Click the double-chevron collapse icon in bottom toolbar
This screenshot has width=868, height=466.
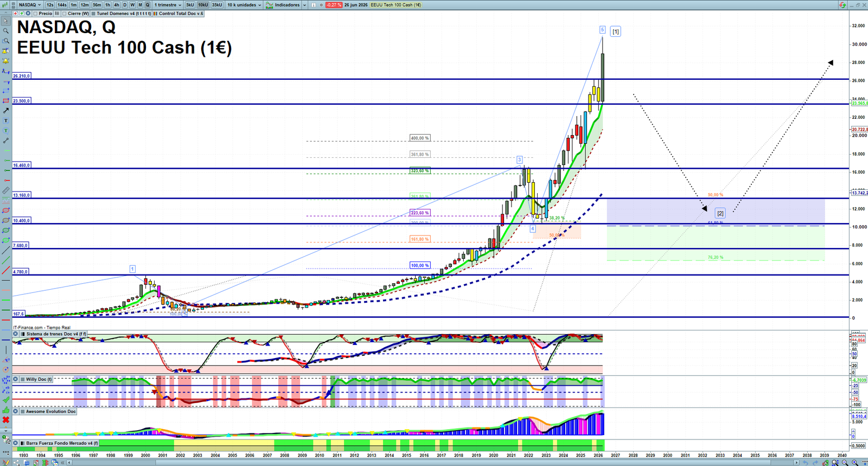pyautogui.click(x=62, y=463)
